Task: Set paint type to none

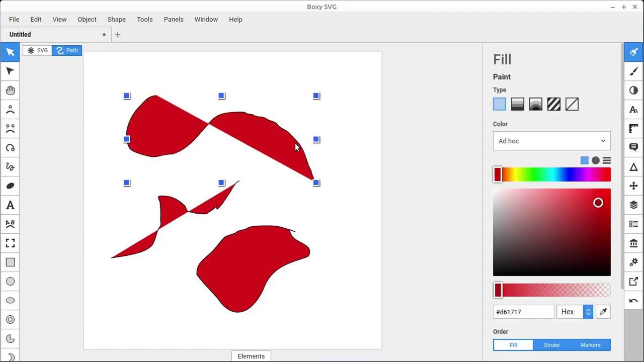Action: click(x=572, y=104)
